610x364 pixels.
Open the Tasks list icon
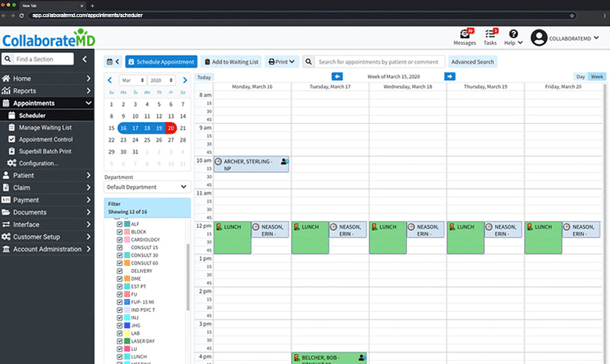pyautogui.click(x=490, y=34)
